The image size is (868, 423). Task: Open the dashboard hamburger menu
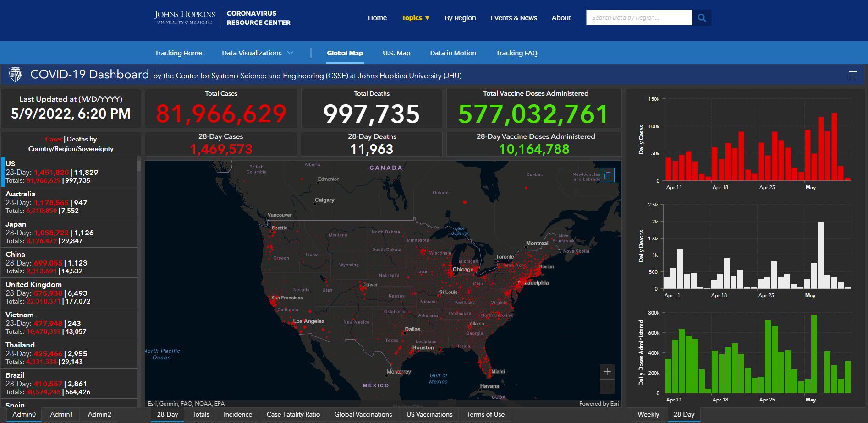coord(852,75)
